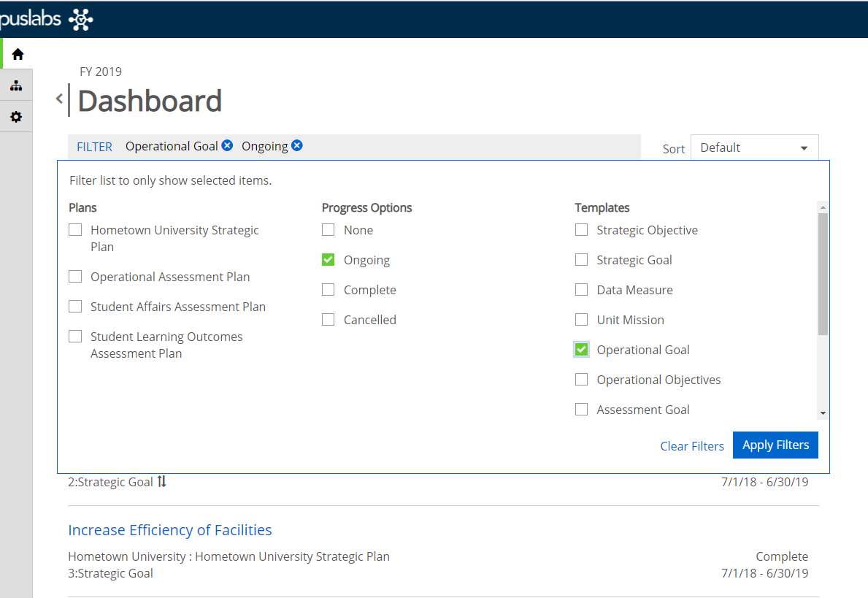Check the Strategic Objective template
Viewport: 868px width, 598px height.
(581, 230)
